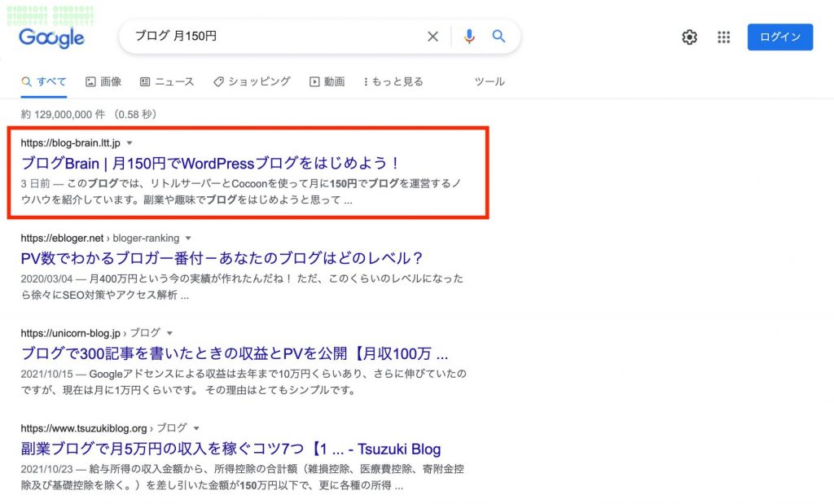
Task: Click the https://ebloger.net URL text
Action: click(62, 239)
